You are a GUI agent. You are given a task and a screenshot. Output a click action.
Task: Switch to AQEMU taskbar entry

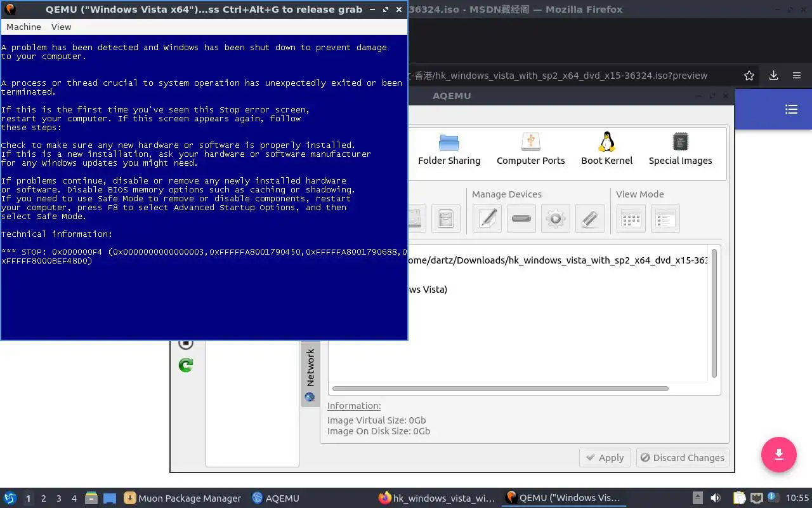pos(275,498)
